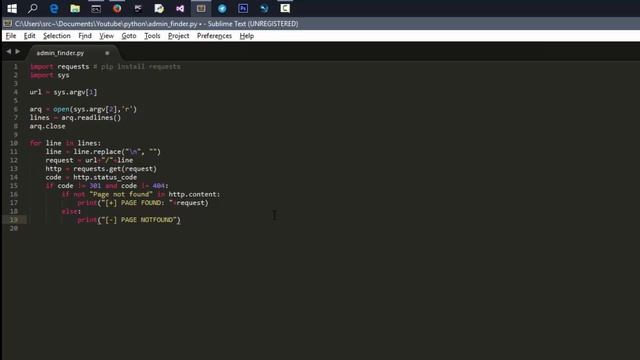The width and height of the screenshot is (640, 360).
Task: Go to the previous tab with the left arrow
Action: point(9,51)
